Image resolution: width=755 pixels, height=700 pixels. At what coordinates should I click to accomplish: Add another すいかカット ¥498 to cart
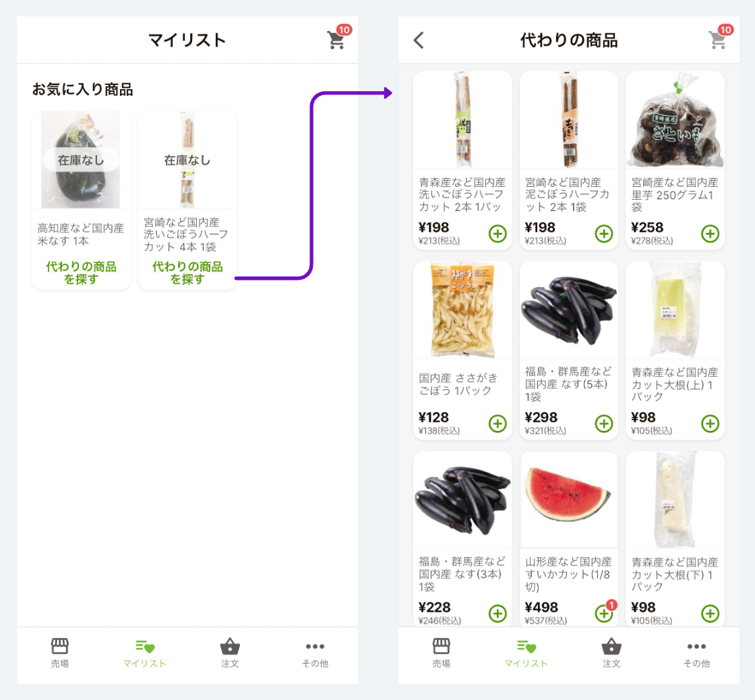click(x=604, y=613)
